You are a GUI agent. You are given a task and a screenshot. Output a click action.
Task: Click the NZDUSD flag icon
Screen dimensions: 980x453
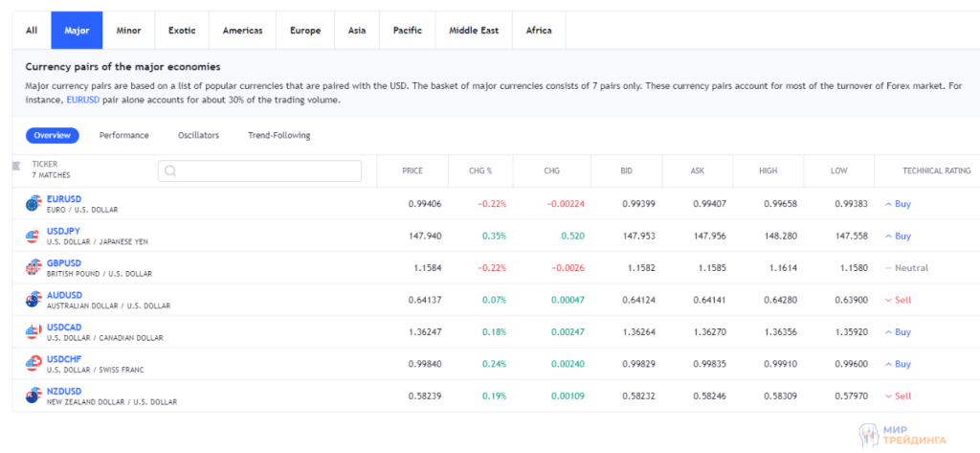(x=33, y=396)
